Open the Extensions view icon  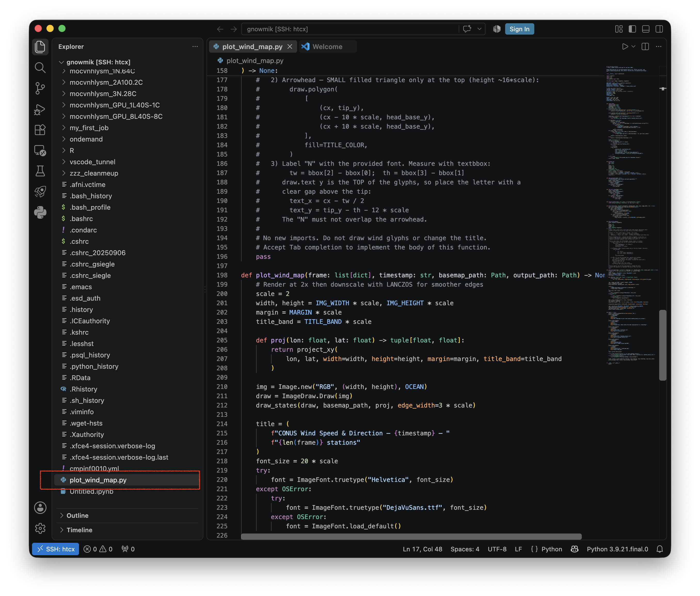(40, 130)
